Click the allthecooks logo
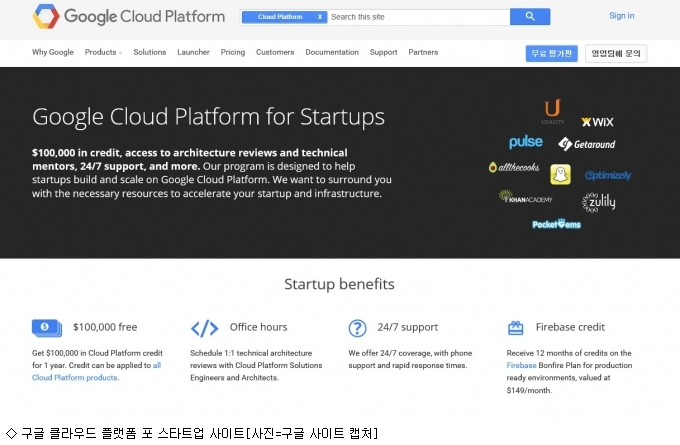The height and width of the screenshot is (445, 680). point(514,167)
